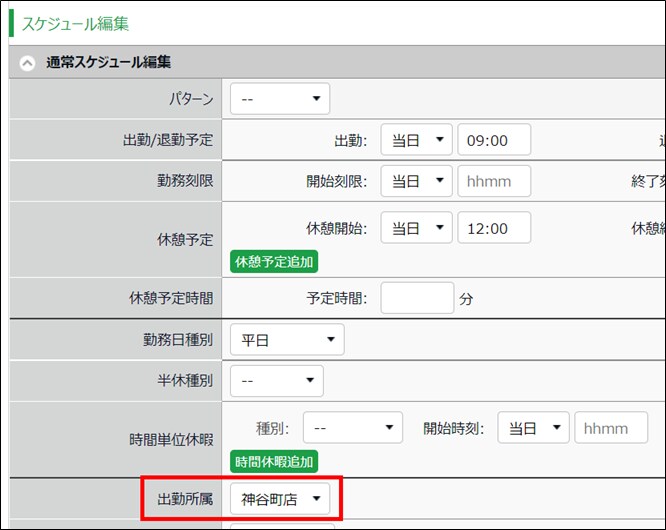This screenshot has width=666, height=530.
Task: Collapse the 通常スケジュール編集 section chevron icon
Action: (27, 62)
